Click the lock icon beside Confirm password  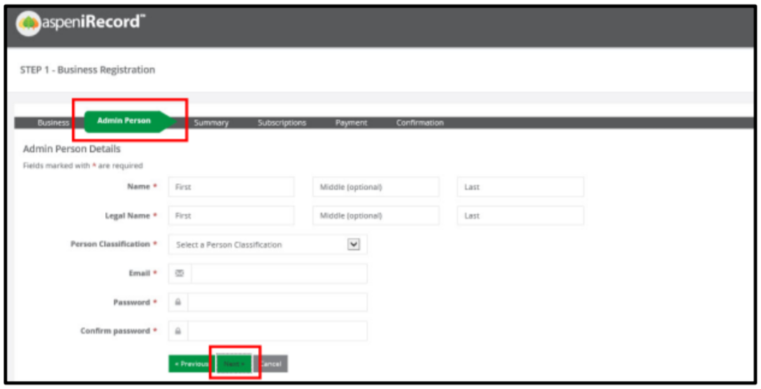click(x=178, y=331)
